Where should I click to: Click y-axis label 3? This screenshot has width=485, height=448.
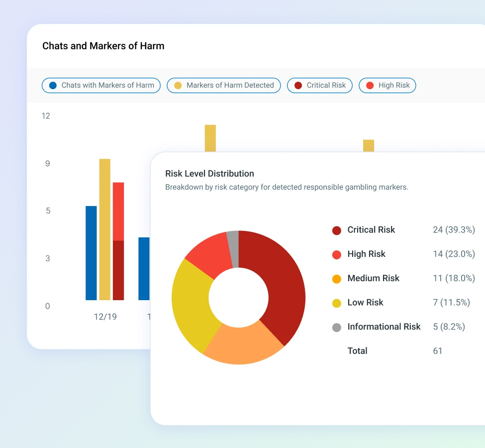pos(48,258)
